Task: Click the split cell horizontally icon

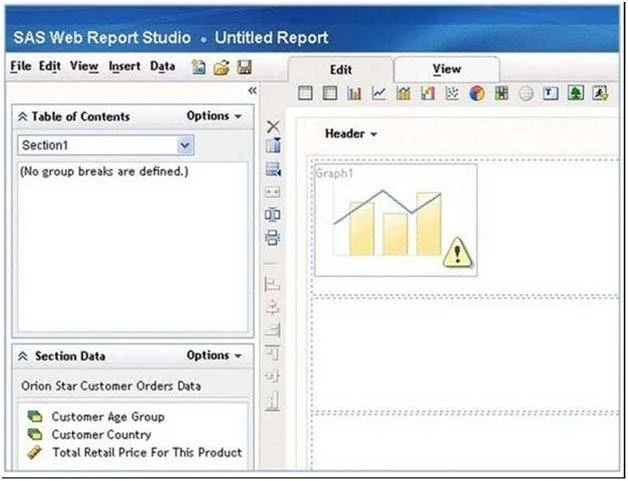Action: pyautogui.click(x=273, y=215)
